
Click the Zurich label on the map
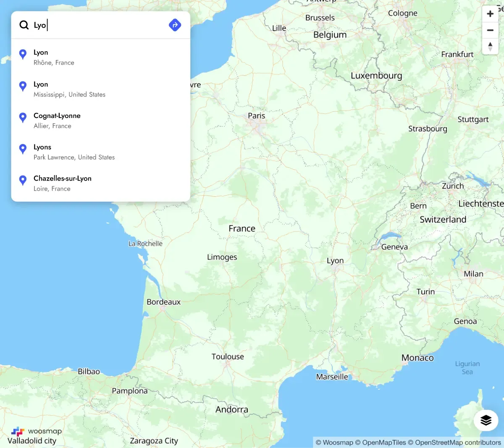[x=453, y=186]
